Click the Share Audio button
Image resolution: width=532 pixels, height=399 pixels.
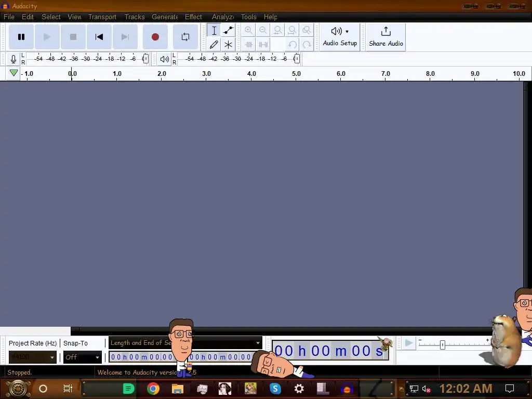coord(386,37)
